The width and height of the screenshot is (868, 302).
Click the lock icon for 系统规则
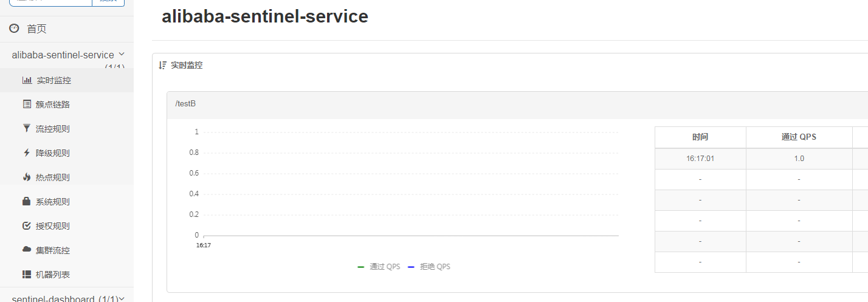(27, 202)
